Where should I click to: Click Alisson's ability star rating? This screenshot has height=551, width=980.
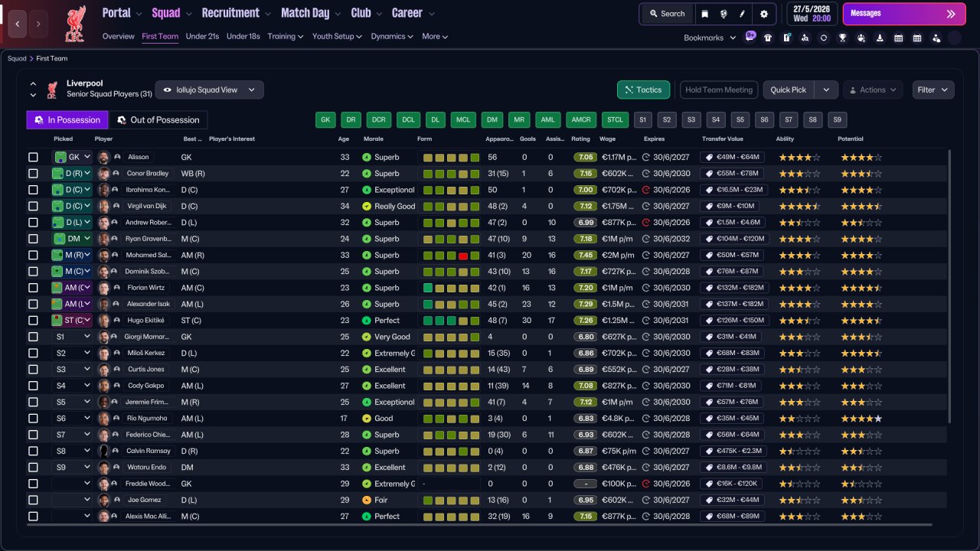(799, 157)
